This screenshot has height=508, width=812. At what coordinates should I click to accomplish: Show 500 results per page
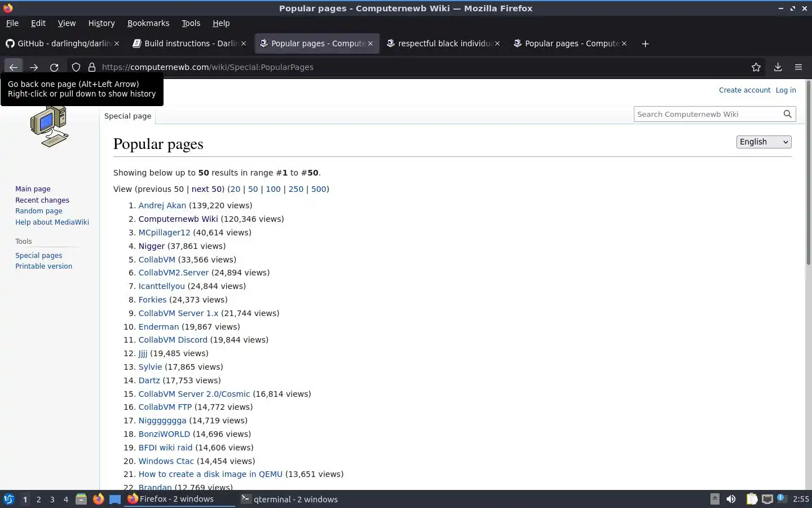319,189
